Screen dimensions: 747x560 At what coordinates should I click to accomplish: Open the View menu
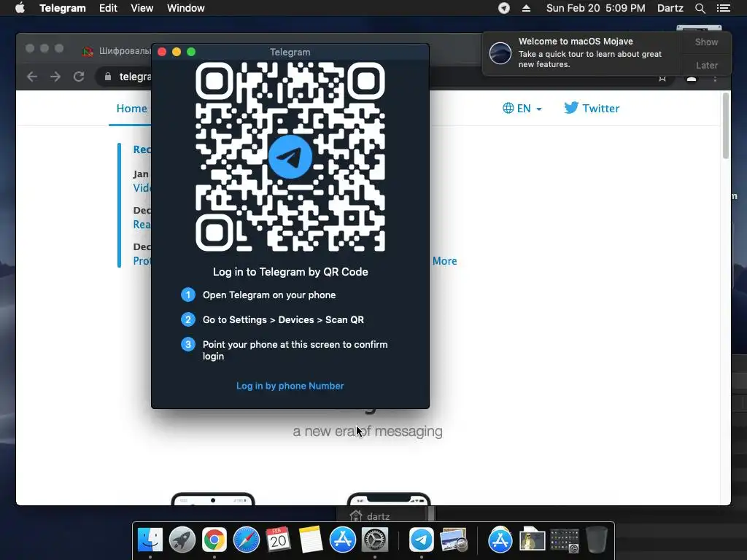pos(142,8)
